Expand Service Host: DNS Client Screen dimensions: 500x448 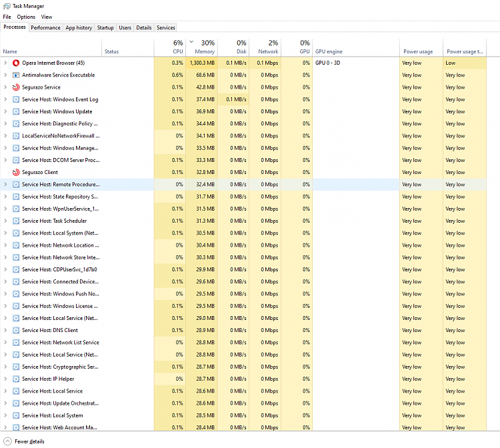(x=5, y=331)
